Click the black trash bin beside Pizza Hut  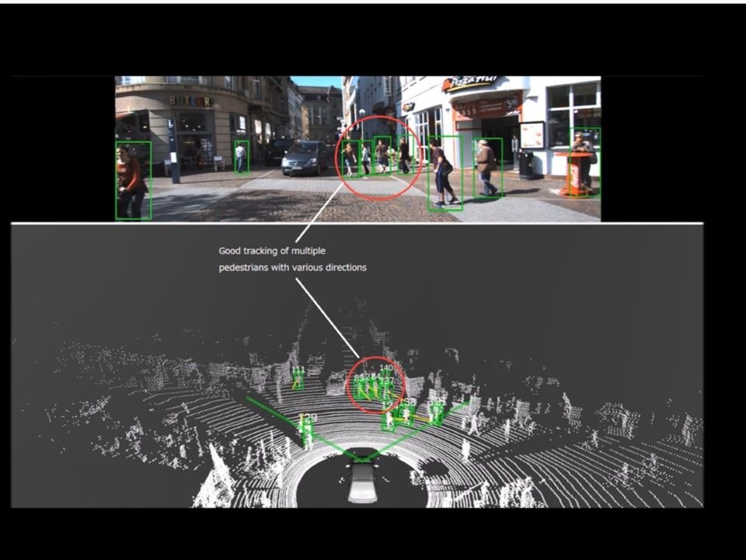[526, 165]
